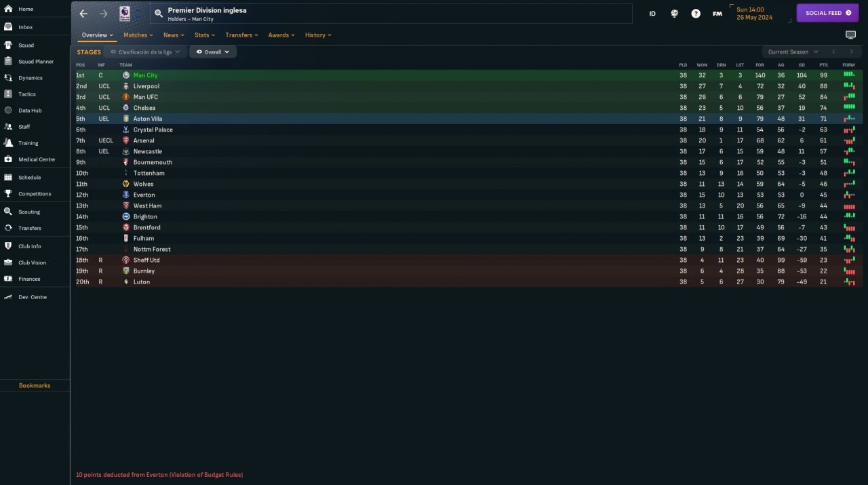
Task: Open Aston Villa team row
Action: point(467,119)
